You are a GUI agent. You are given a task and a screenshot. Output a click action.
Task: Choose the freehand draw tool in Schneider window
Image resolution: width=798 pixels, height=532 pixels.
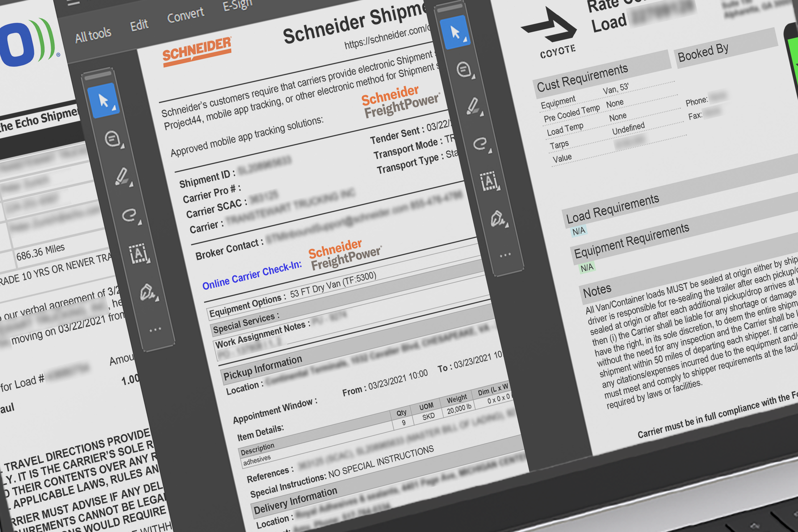tap(131, 215)
